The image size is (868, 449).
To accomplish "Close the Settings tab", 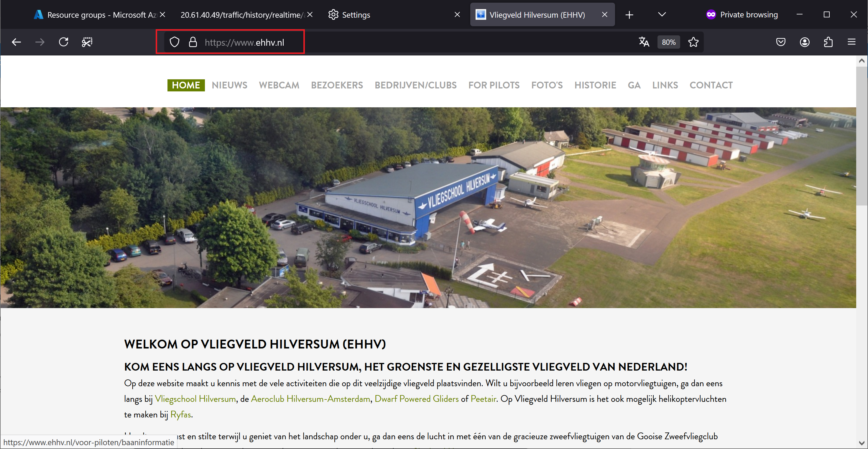I will (457, 14).
